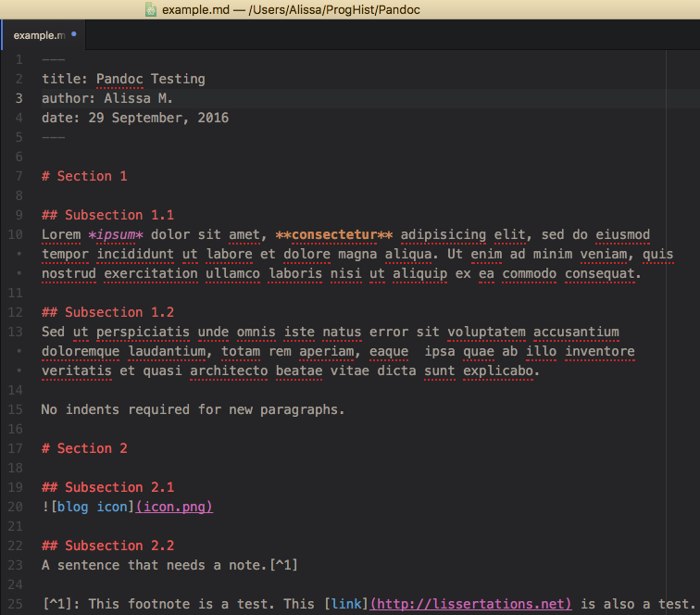Click the bold '**consectetur**' word
This screenshot has height=615, width=700.
coord(334,234)
